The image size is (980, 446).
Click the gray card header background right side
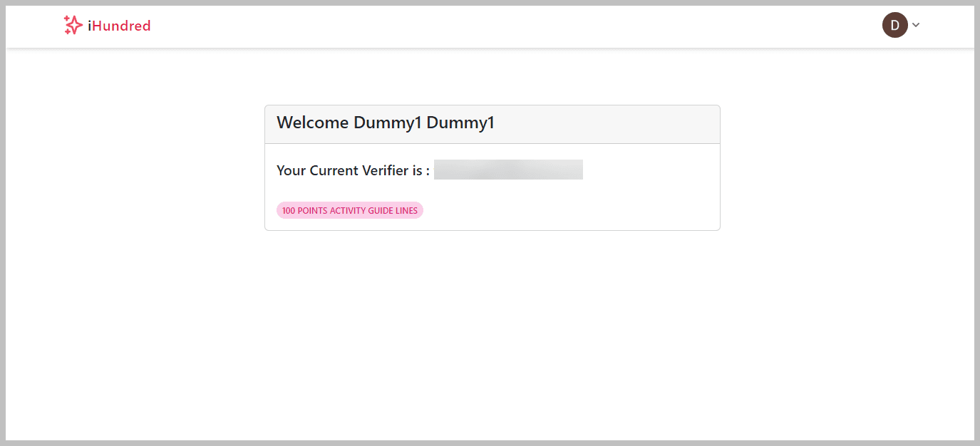click(641, 124)
